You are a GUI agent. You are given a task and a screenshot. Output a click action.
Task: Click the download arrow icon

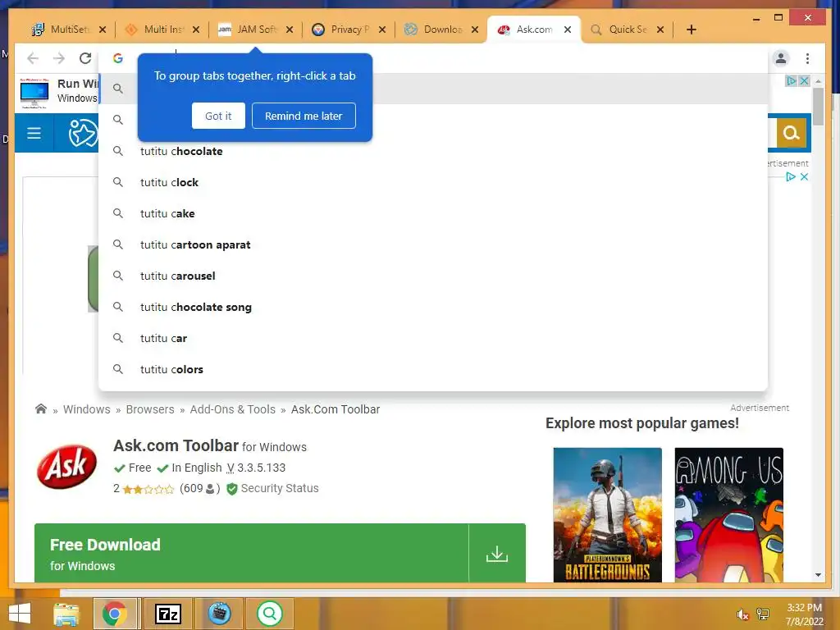[x=497, y=554]
